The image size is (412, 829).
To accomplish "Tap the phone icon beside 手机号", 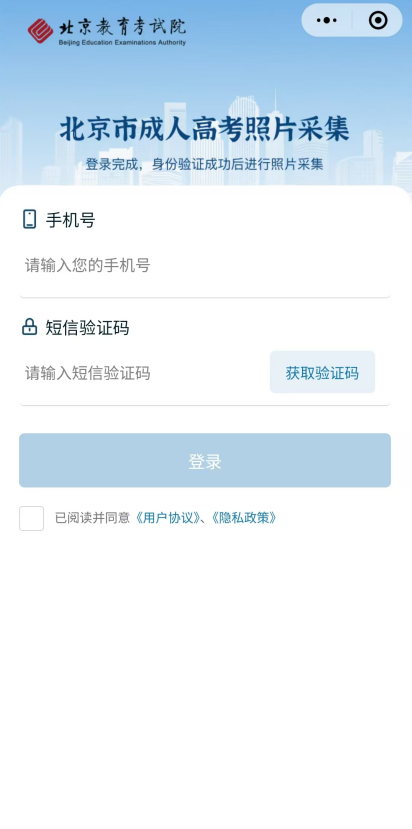I will [30, 219].
